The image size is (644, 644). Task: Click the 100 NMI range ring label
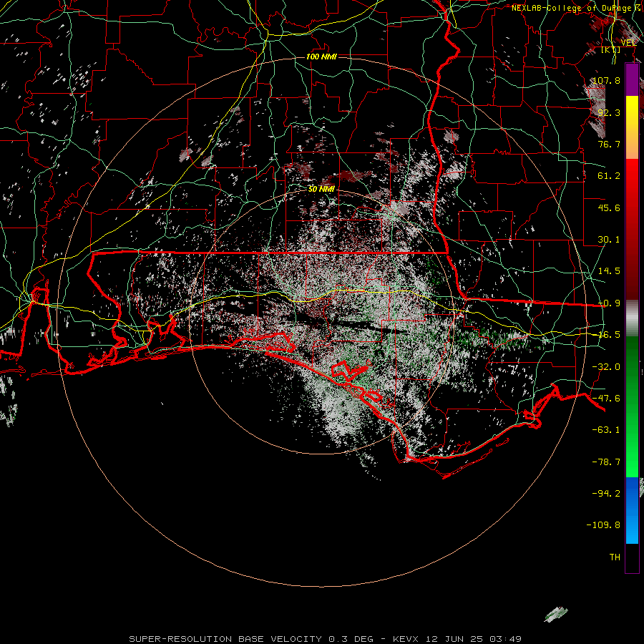321,57
